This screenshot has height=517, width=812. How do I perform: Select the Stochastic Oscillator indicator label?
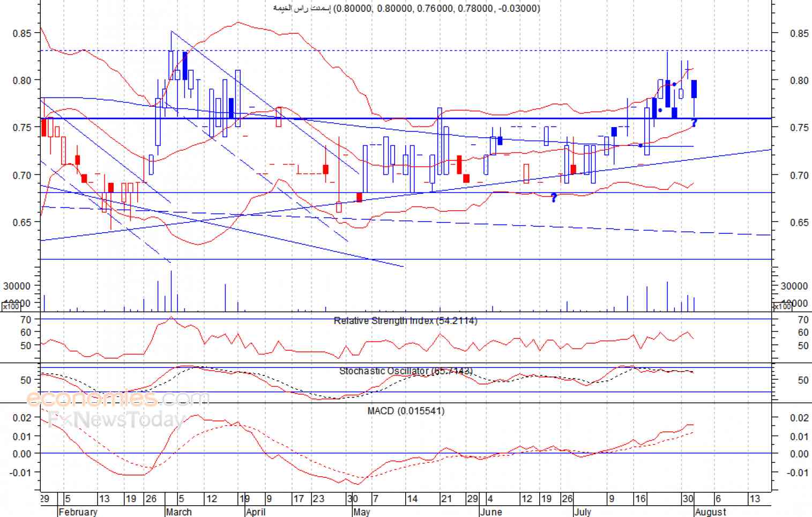[x=406, y=371]
